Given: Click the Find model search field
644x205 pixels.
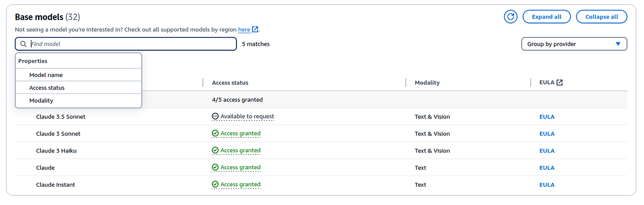Looking at the screenshot, I should 126,44.
